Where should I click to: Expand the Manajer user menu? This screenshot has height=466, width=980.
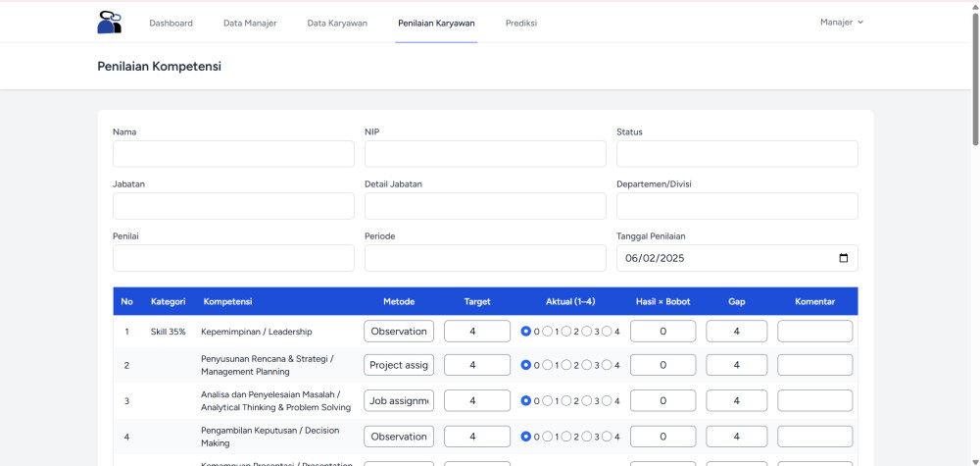coord(842,22)
